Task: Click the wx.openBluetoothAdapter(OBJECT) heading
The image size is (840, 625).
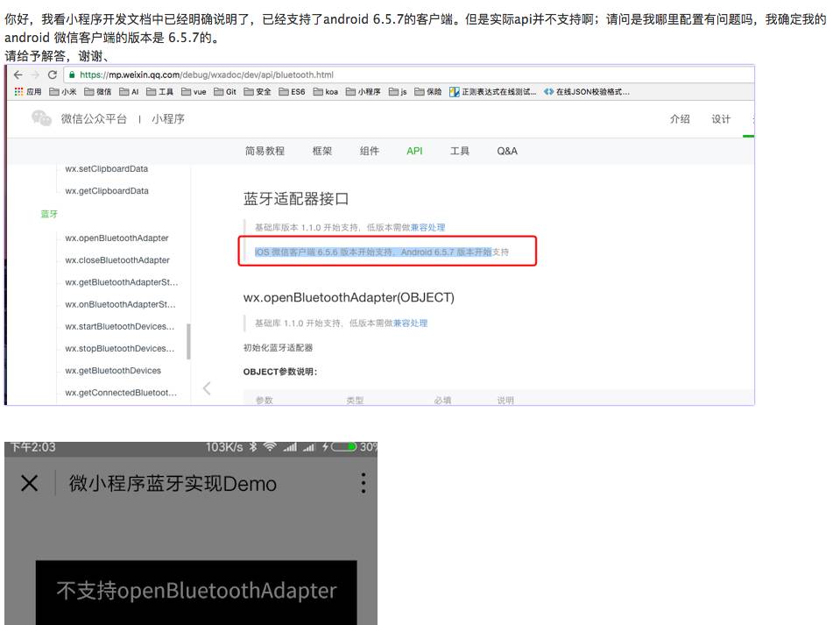Action: click(349, 297)
